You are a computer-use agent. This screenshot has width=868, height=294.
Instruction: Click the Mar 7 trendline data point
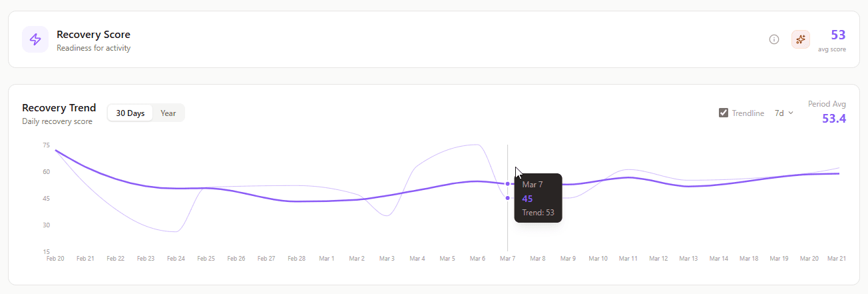click(508, 184)
